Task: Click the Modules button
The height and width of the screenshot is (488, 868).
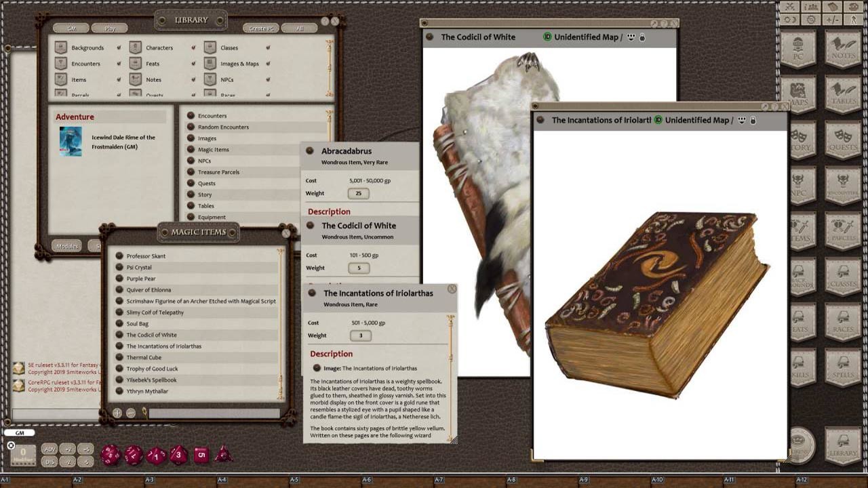Action: click(x=66, y=246)
